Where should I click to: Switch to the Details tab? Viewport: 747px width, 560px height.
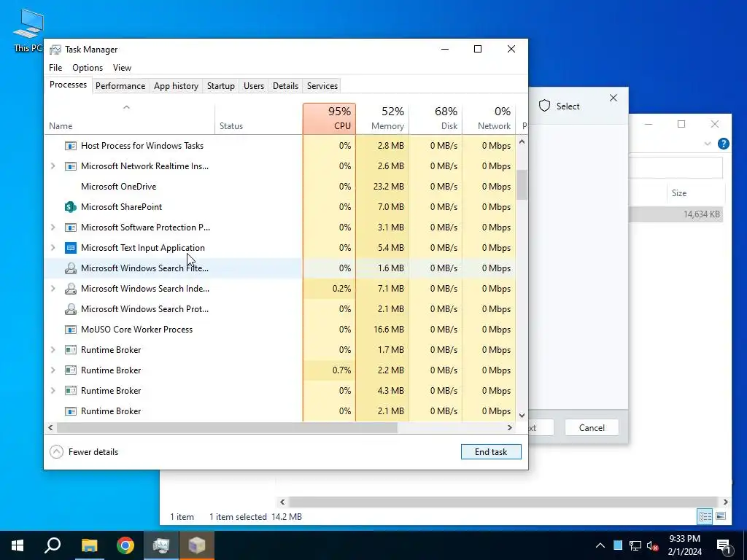pyautogui.click(x=285, y=86)
